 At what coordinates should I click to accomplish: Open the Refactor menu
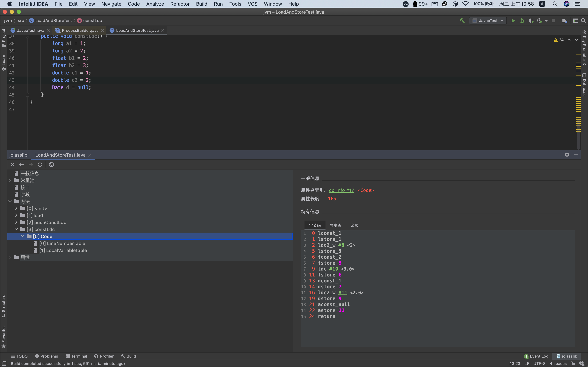pyautogui.click(x=180, y=4)
